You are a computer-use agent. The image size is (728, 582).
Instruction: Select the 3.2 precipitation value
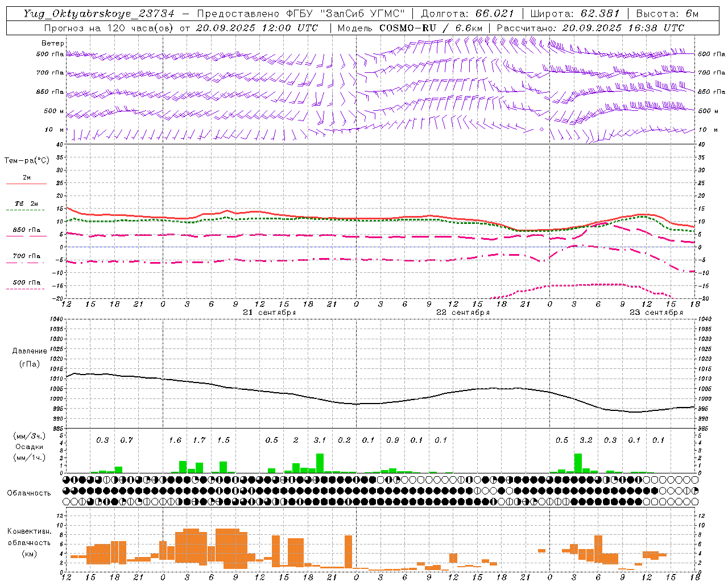point(586,440)
